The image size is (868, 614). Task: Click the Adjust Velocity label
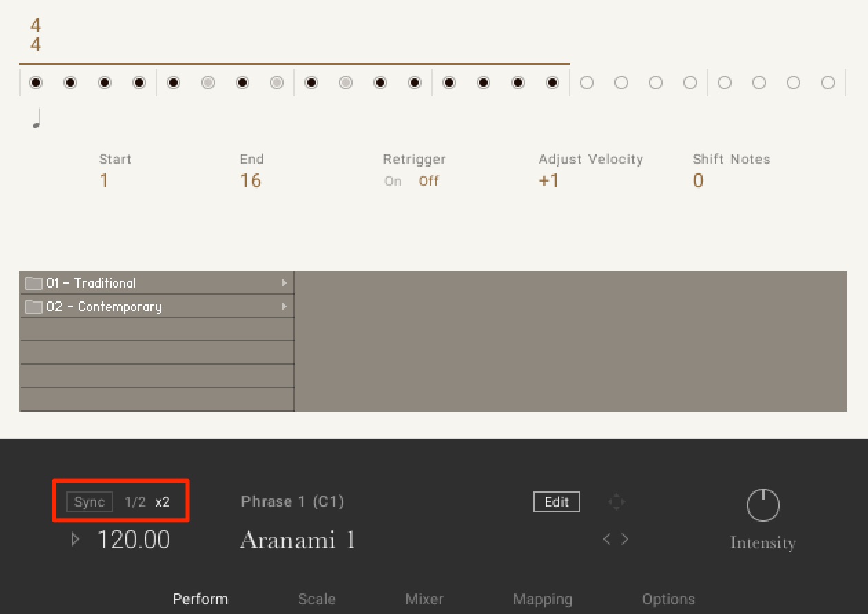point(591,159)
